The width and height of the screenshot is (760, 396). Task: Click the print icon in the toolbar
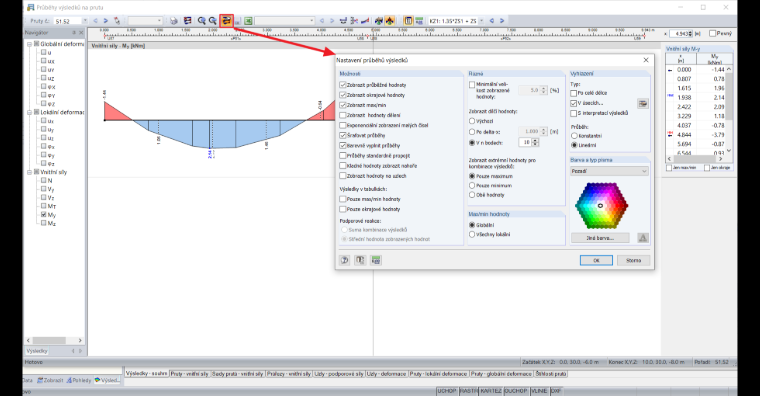click(x=174, y=21)
